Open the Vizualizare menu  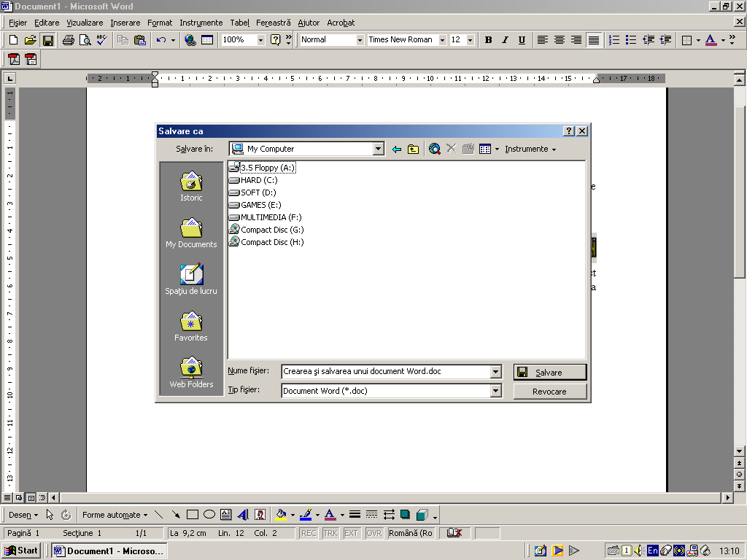click(85, 23)
